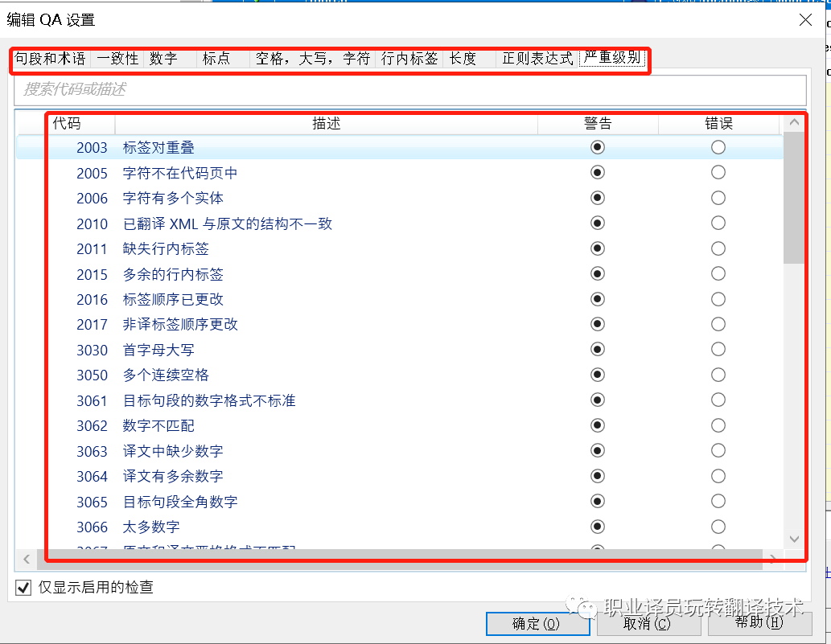Click horizontal scrollbar left arrow
The image size is (831, 644).
coord(27,559)
